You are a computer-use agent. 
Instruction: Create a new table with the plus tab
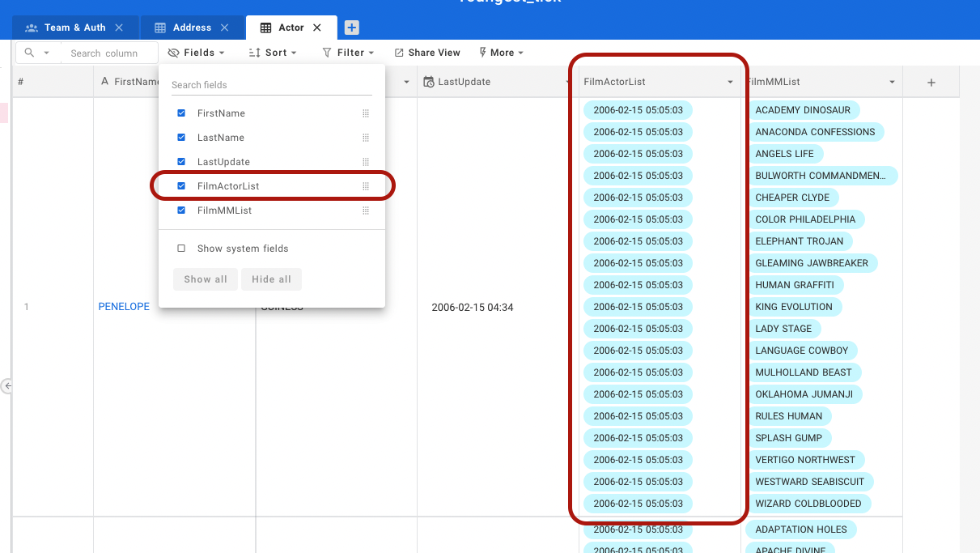click(351, 27)
